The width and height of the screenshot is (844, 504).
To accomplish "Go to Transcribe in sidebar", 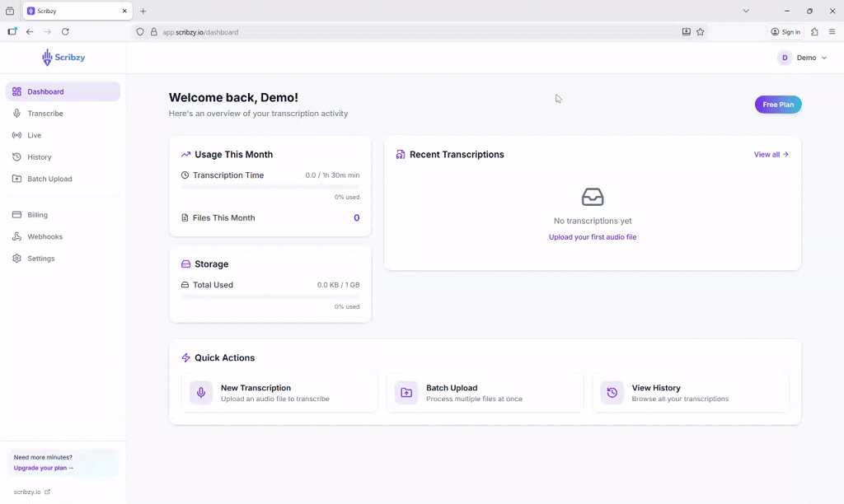I will pyautogui.click(x=45, y=114).
